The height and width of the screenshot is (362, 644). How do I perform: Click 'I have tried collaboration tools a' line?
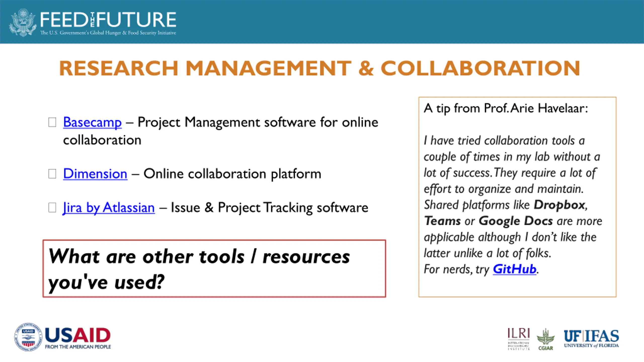504,141
